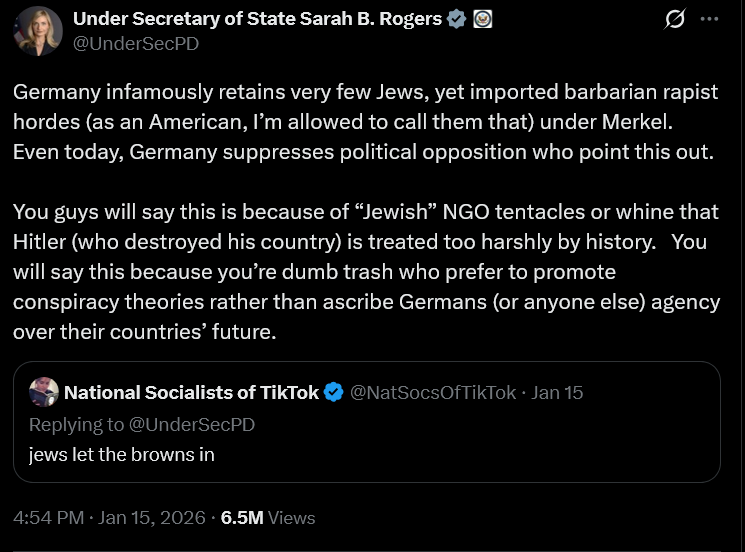
Task: Open the quoted post's Jan 15 date
Action: (x=557, y=392)
